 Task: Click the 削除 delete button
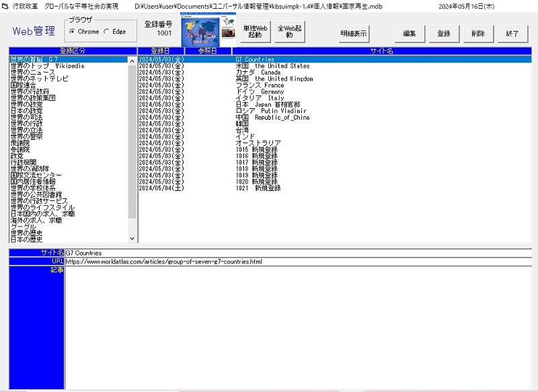point(477,33)
